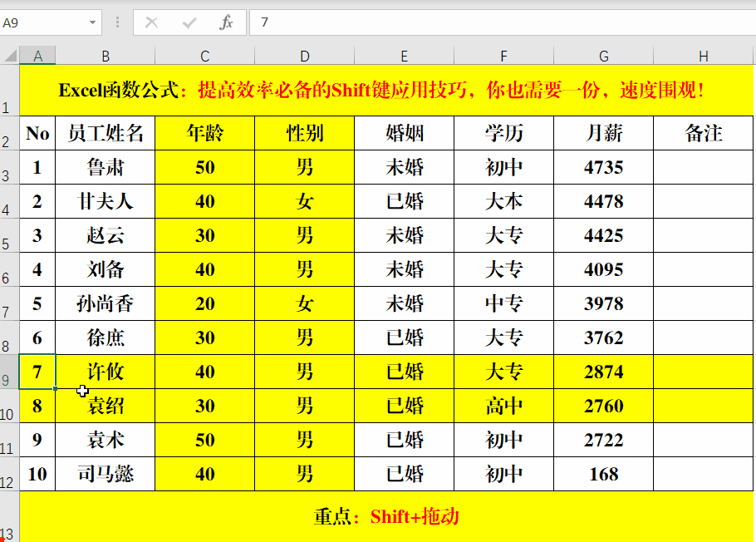
Task: Select column F header
Action: coord(503,56)
